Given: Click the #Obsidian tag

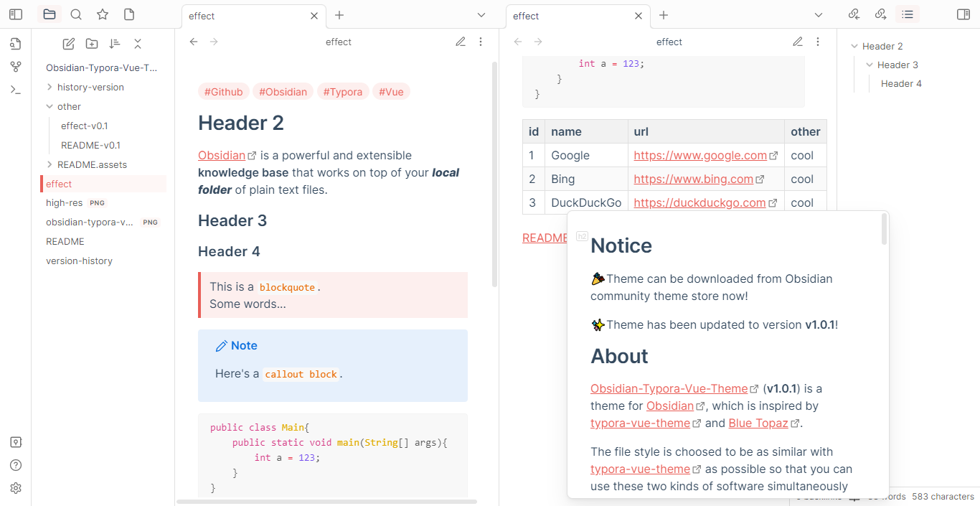Looking at the screenshot, I should [x=283, y=92].
